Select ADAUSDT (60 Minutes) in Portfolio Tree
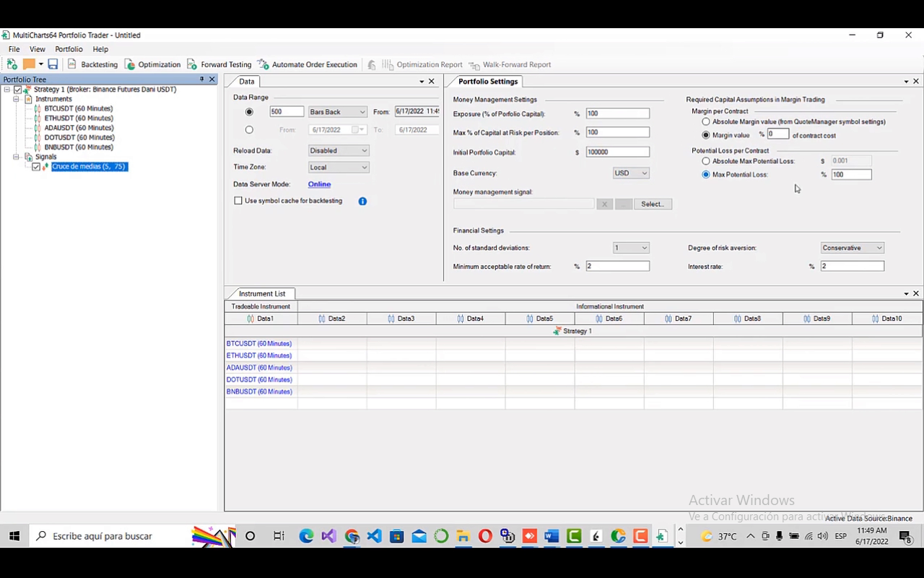Image resolution: width=924 pixels, height=578 pixels. tap(79, 128)
